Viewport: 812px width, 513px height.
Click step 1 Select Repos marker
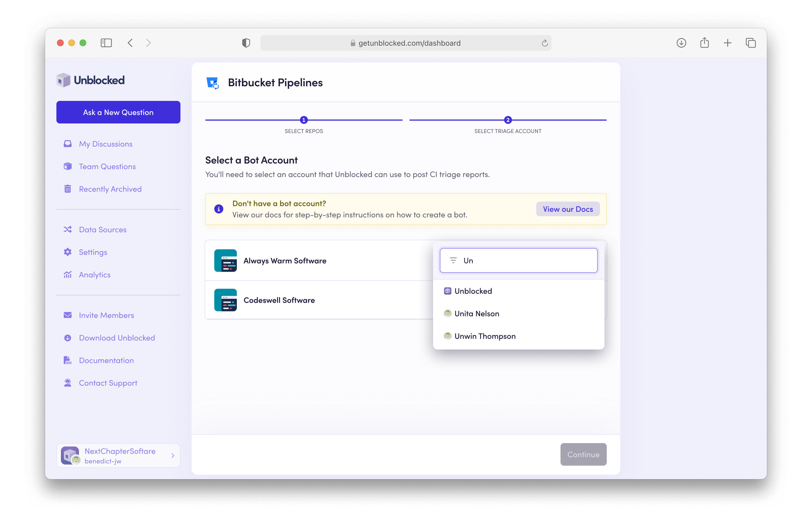tap(303, 120)
